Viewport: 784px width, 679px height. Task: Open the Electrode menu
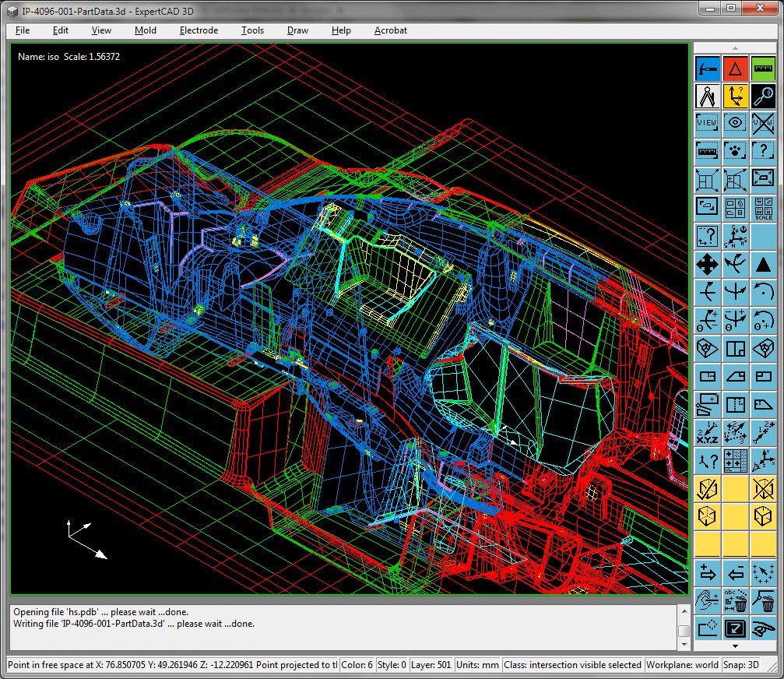pyautogui.click(x=199, y=30)
